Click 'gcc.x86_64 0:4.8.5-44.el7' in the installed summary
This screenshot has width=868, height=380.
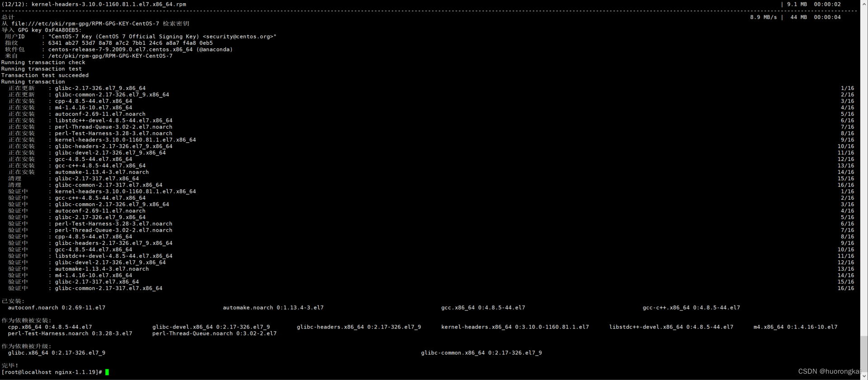pos(483,308)
